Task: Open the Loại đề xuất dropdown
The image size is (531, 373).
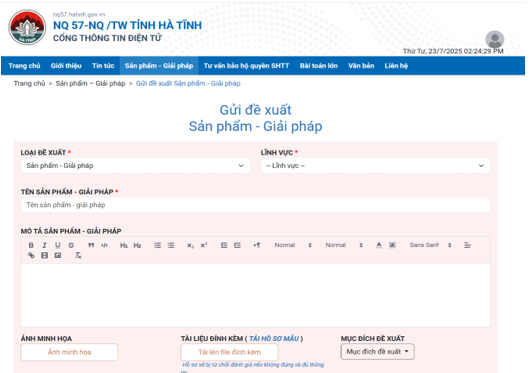Action: click(135, 166)
